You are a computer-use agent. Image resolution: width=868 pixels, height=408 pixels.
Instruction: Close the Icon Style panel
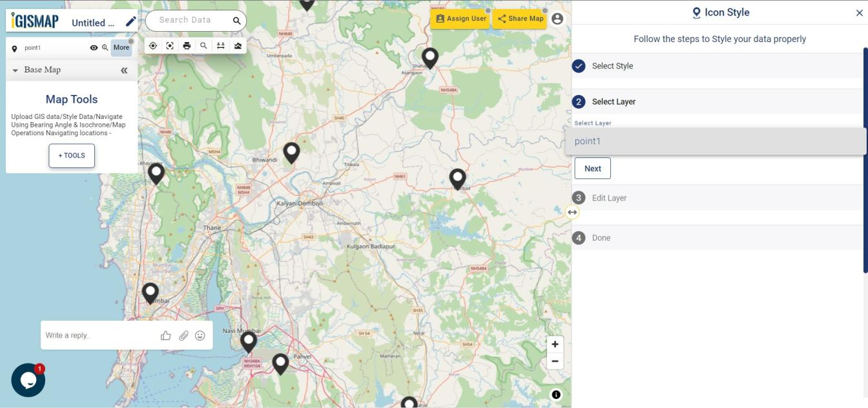tap(859, 13)
